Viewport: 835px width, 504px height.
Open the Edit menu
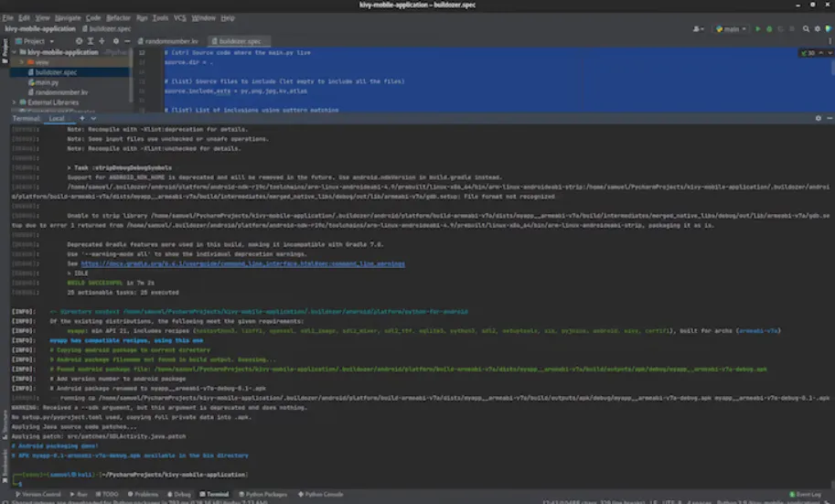(24, 17)
